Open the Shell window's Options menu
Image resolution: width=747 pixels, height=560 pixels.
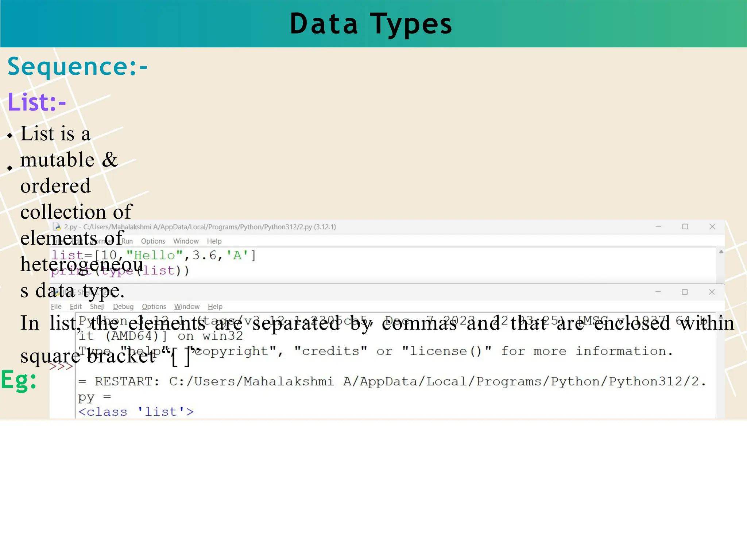[x=154, y=307]
